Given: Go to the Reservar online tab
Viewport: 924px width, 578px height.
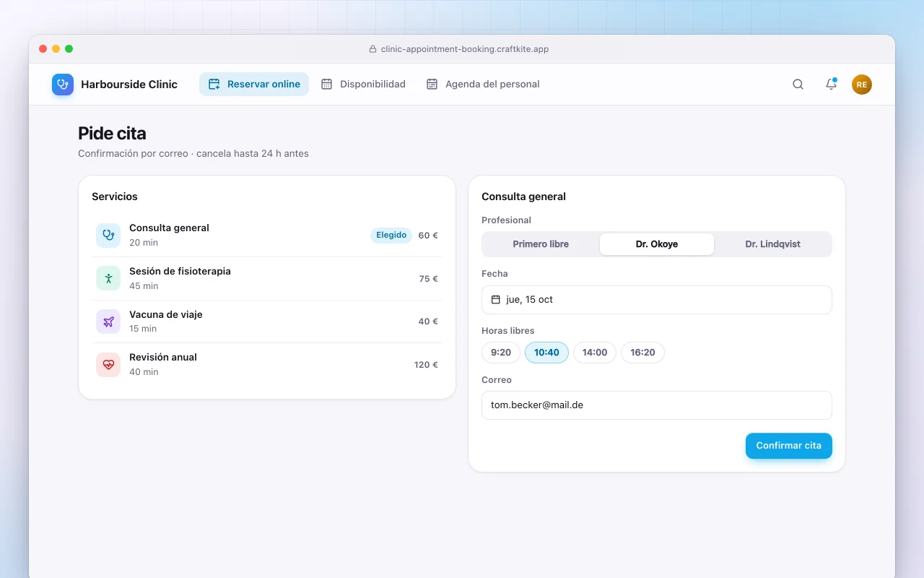Looking at the screenshot, I should [254, 85].
